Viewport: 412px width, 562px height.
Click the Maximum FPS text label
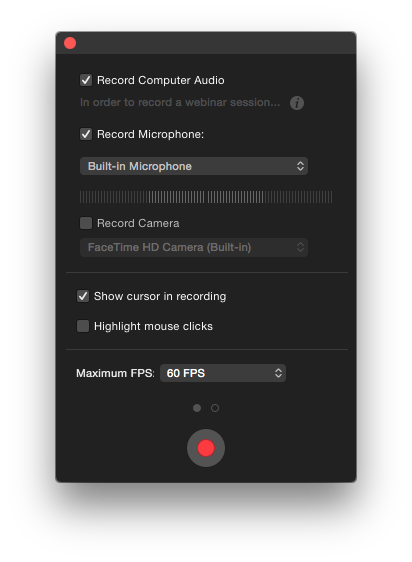click(x=115, y=373)
